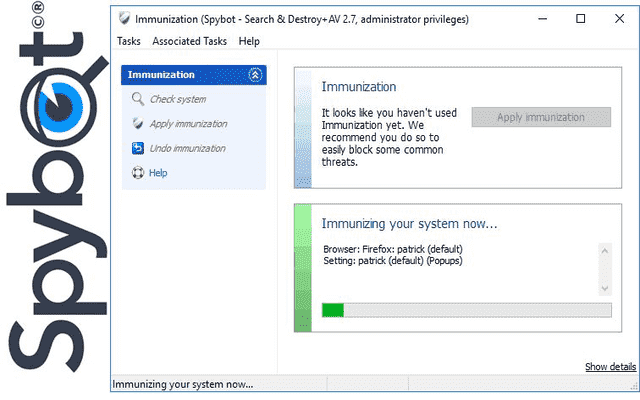Click the Check system magnifier icon
Screen dimensions: 640x400
coord(138,99)
